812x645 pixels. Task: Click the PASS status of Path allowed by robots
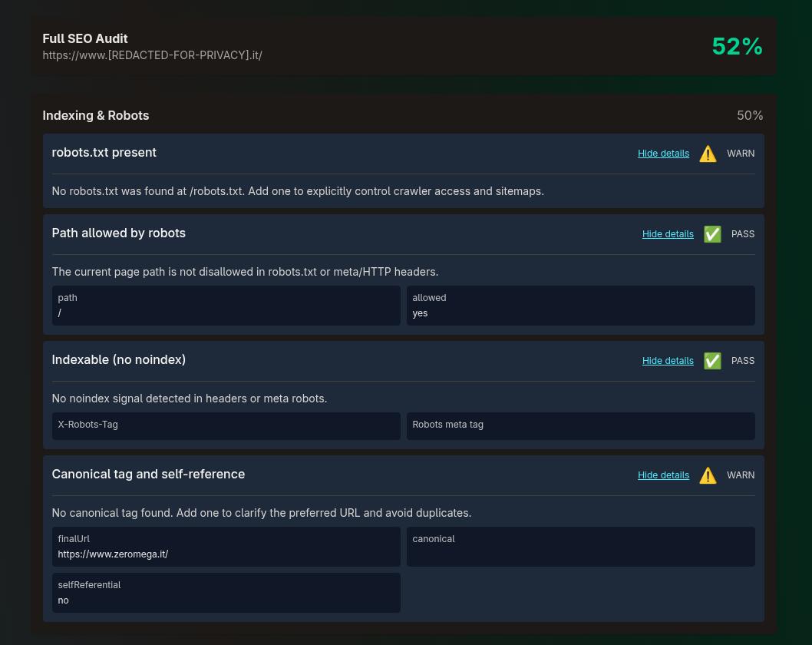coord(743,234)
